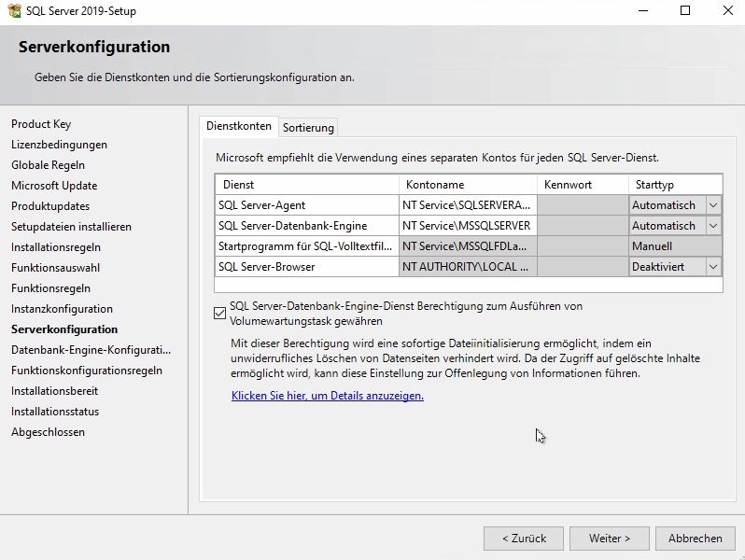Click the SQL Server setup title bar icon
Image resolution: width=745 pixels, height=560 pixels.
12,11
